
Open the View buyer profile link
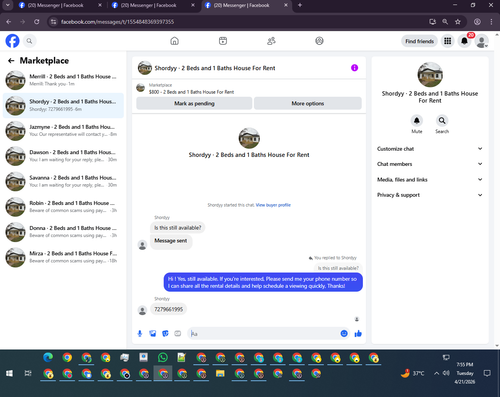(x=273, y=205)
